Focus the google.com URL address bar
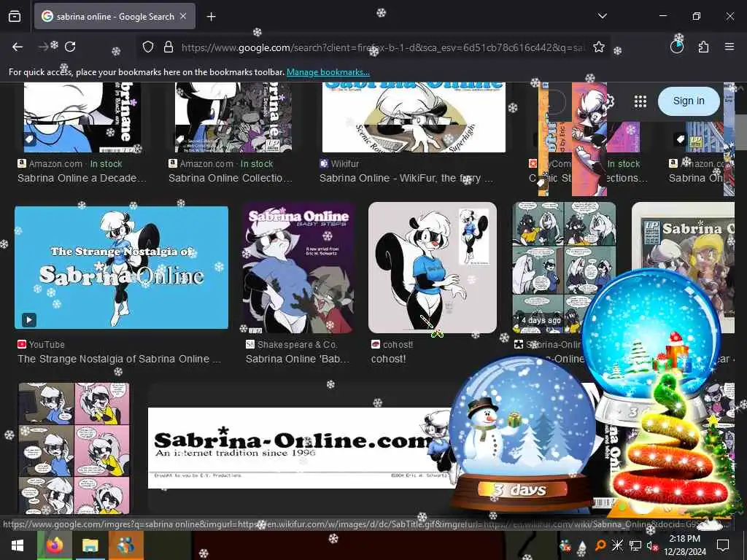The image size is (747, 560). tap(383, 47)
